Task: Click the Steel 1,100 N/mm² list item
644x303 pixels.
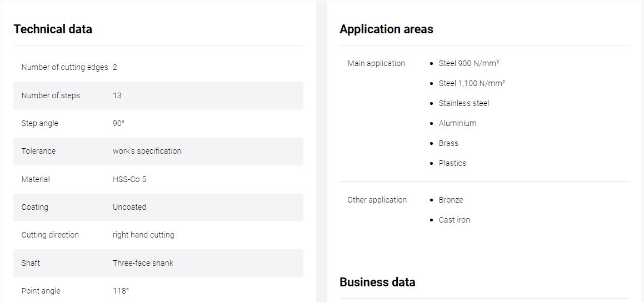Action: click(472, 83)
